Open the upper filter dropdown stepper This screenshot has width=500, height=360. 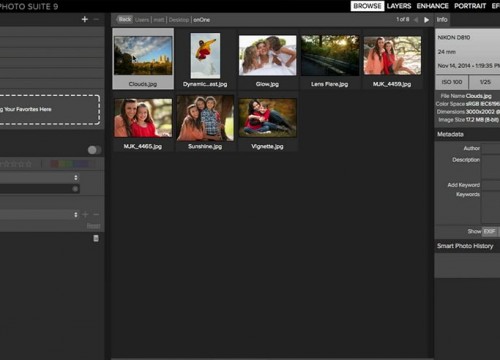[x=76, y=178]
